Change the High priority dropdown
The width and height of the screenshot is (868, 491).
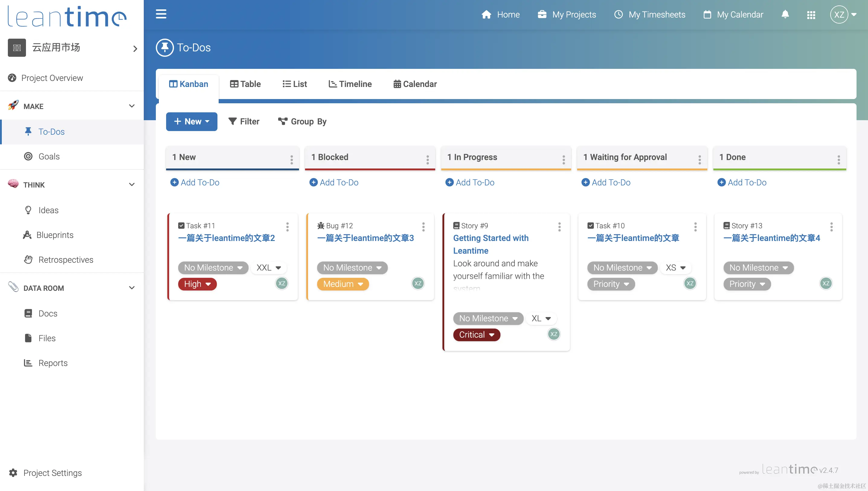click(x=197, y=284)
